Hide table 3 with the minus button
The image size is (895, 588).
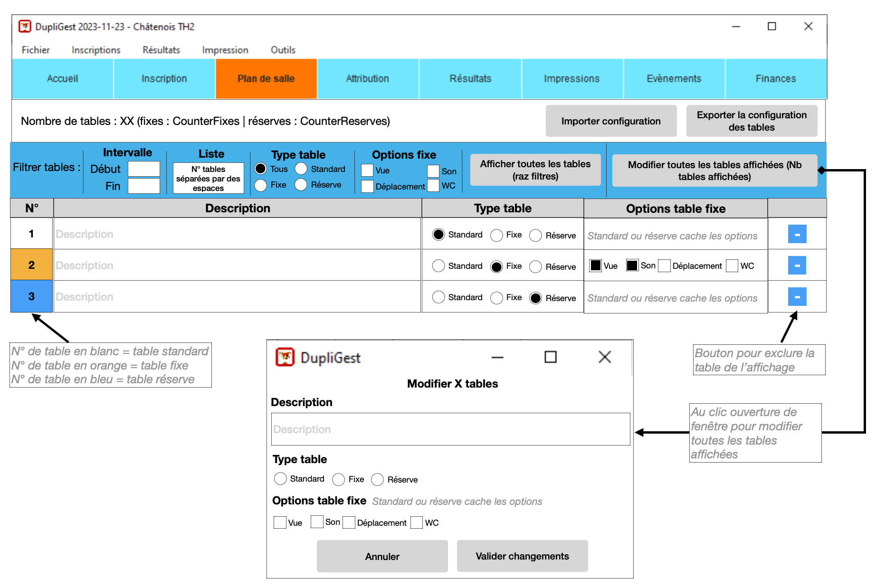[x=797, y=297]
